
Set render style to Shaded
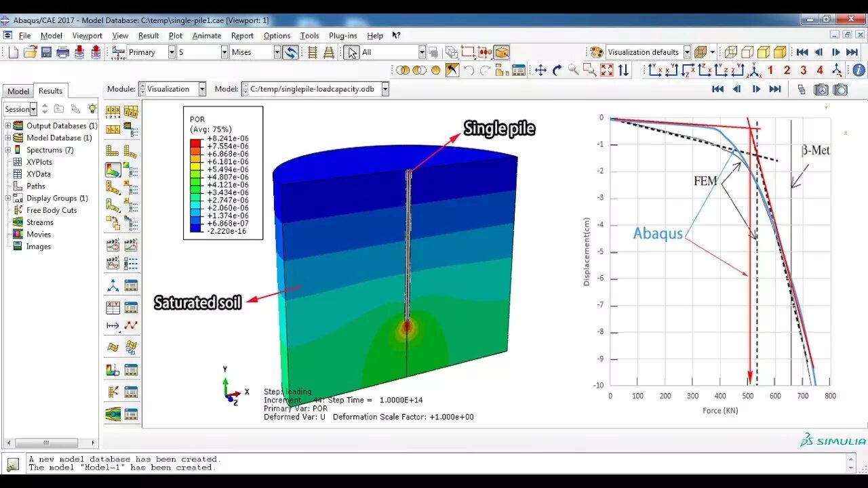[780, 52]
